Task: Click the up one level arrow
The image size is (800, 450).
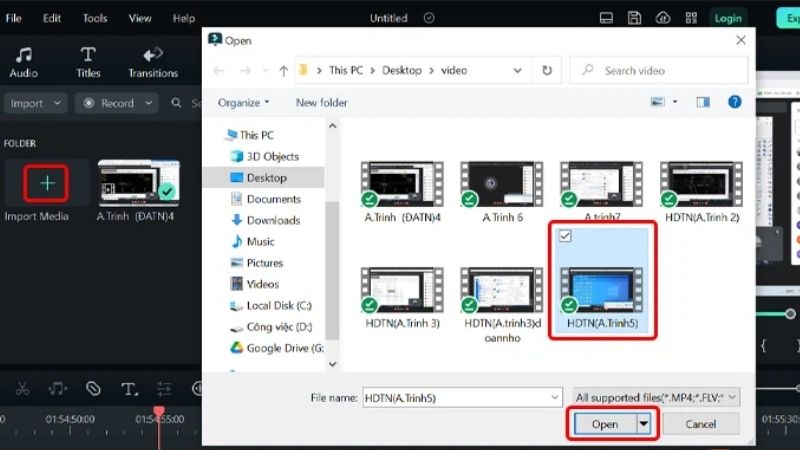Action: [284, 70]
